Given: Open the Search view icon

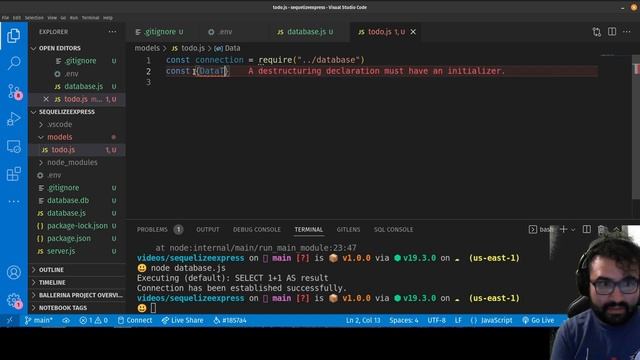Looking at the screenshot, I should click(13, 63).
